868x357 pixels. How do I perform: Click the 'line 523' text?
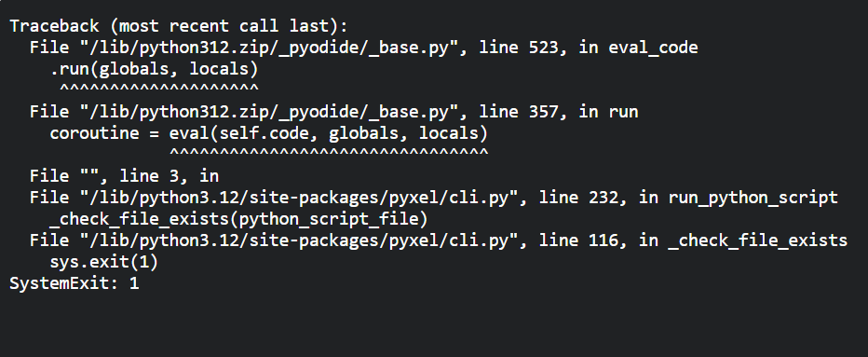[520, 48]
